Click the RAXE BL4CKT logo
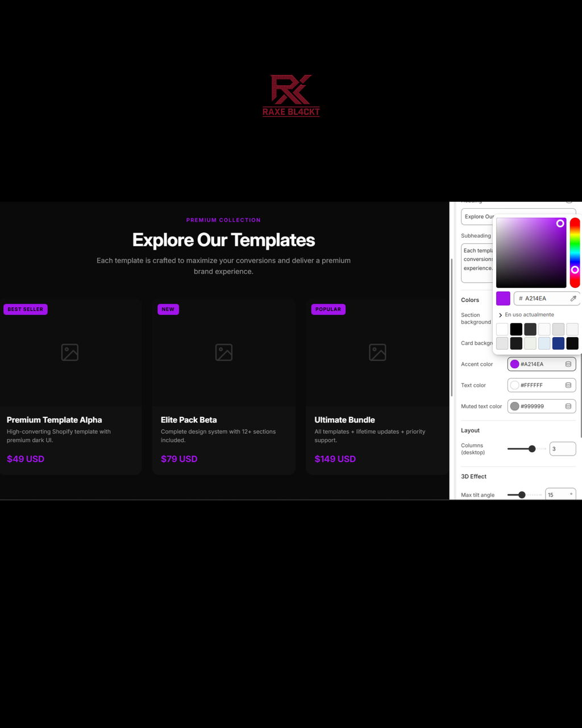 tap(291, 96)
